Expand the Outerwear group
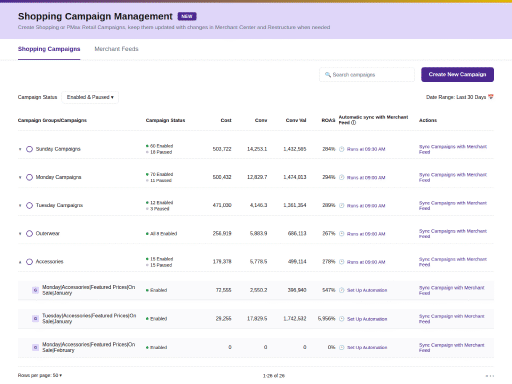Screen dimensions: 512x384 [x=20, y=234]
